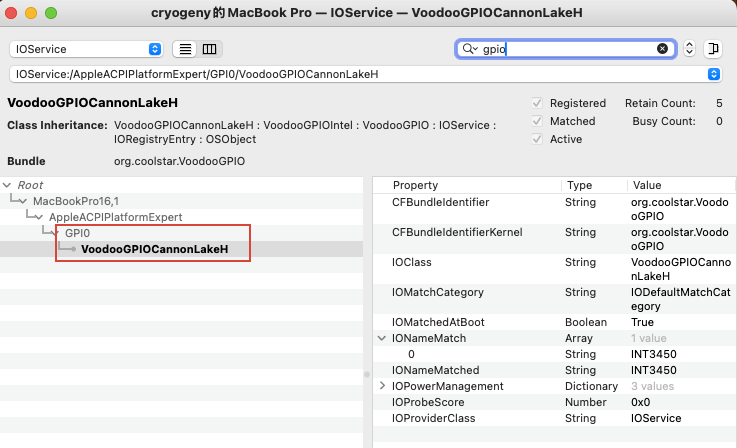Select the IOProviderClass property row
The image size is (737, 448).
click(x=554, y=418)
